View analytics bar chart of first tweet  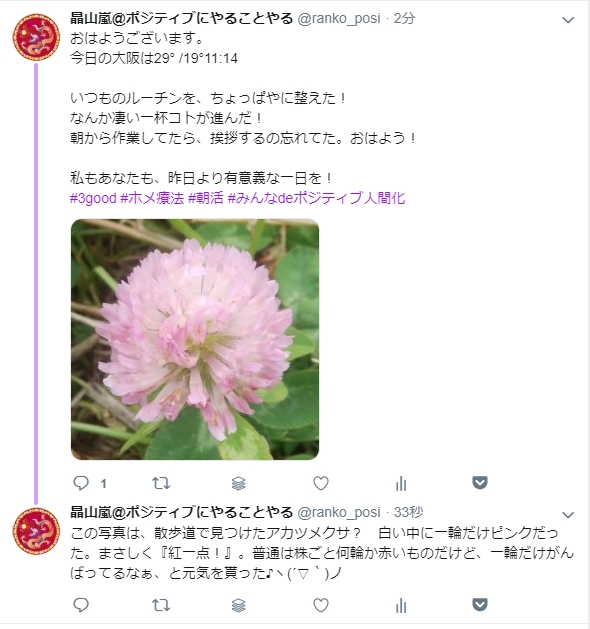pos(401,484)
